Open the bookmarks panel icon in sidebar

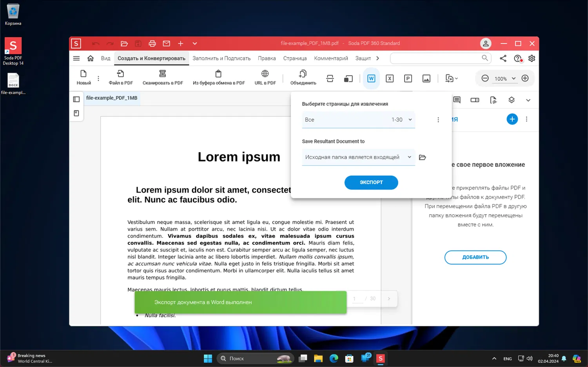(76, 113)
